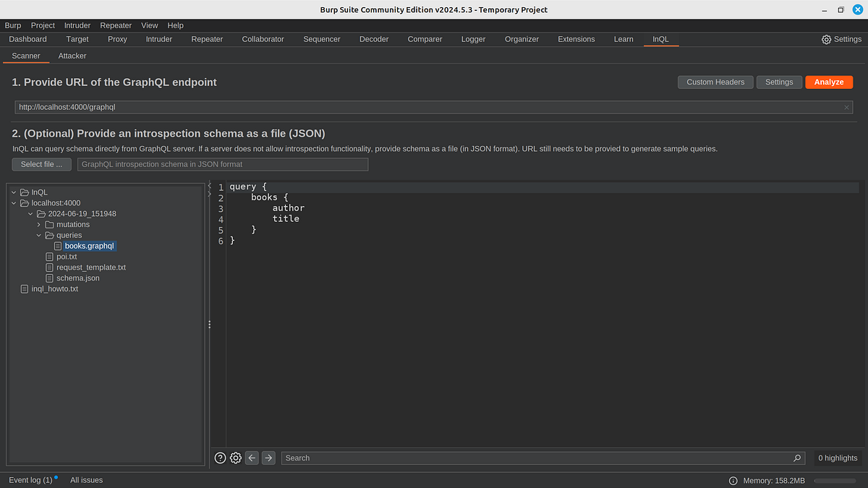This screenshot has width=868, height=488.
Task: Open the Burp menu
Action: point(13,25)
